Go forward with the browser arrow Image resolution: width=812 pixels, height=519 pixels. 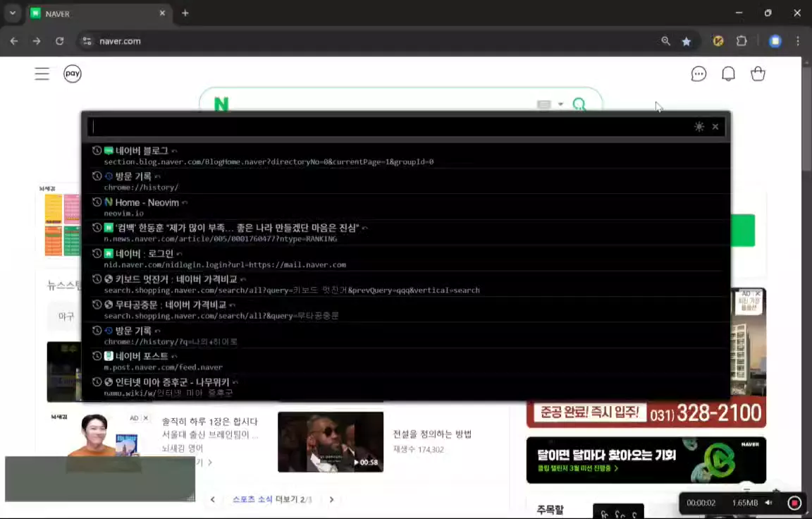[x=36, y=41]
